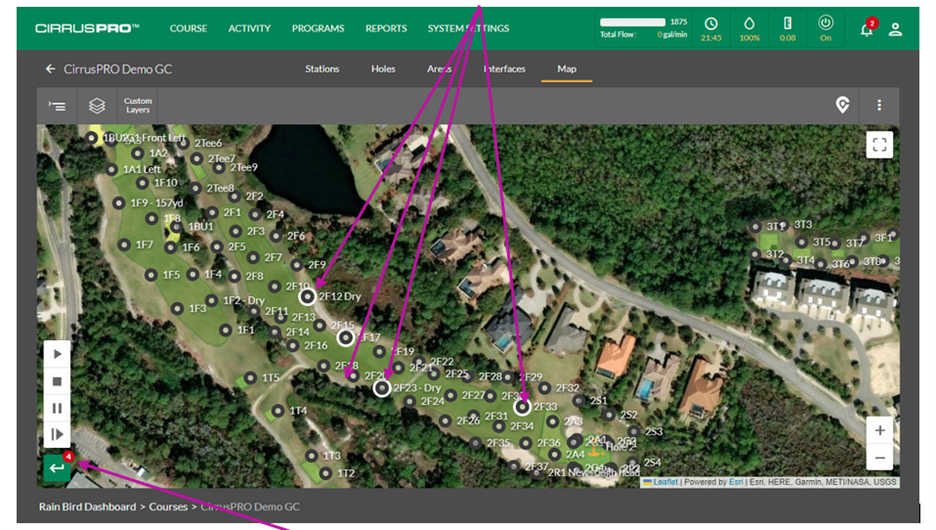Viewport: 936px width, 530px height.
Task: Select station marker 3T3
Action: coord(783,224)
